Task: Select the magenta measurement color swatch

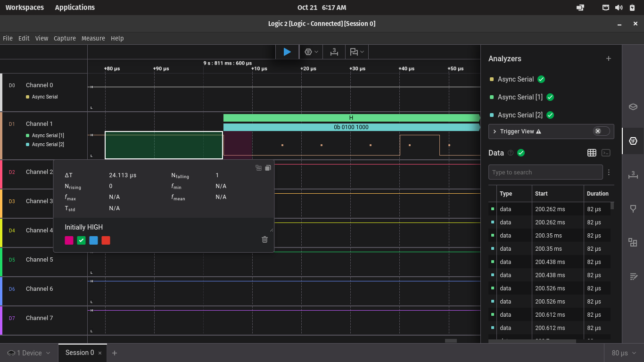Action: (x=69, y=240)
